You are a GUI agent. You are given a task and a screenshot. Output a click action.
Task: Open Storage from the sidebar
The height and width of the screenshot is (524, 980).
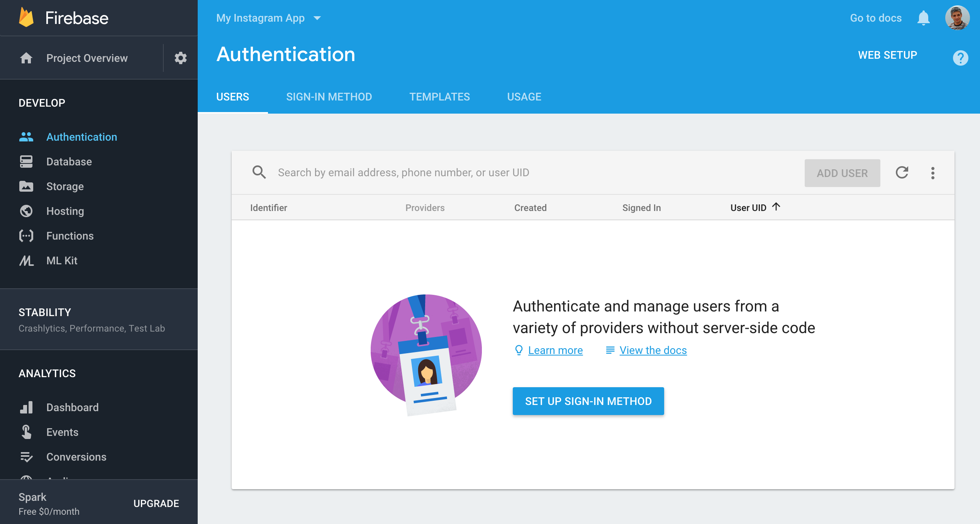click(65, 186)
